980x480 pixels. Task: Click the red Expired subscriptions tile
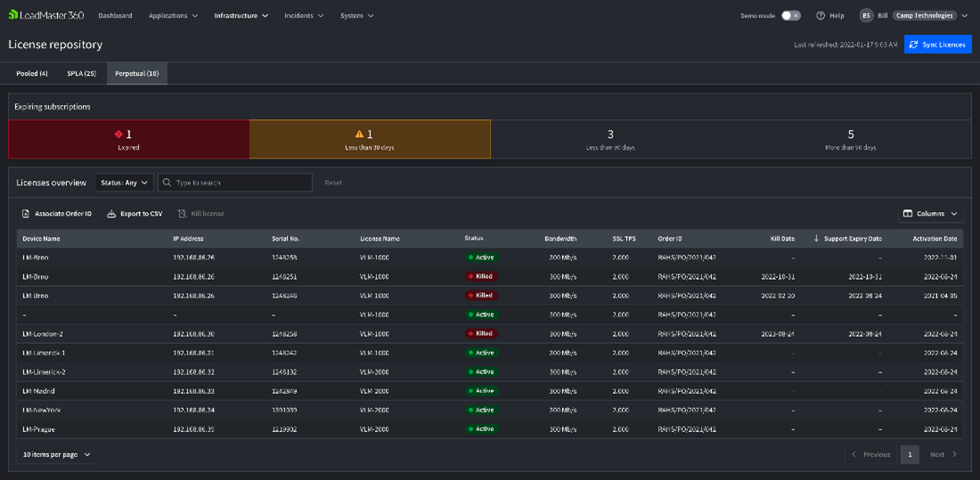[x=129, y=139]
